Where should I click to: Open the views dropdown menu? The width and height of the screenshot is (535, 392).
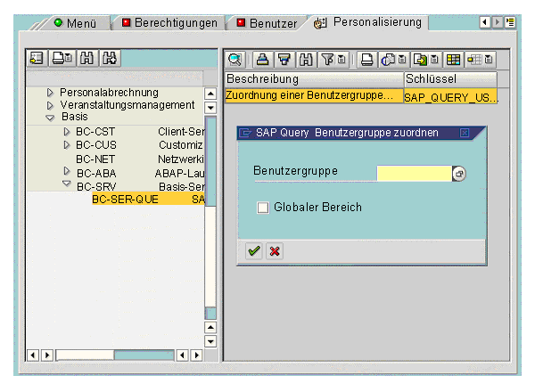(x=402, y=60)
